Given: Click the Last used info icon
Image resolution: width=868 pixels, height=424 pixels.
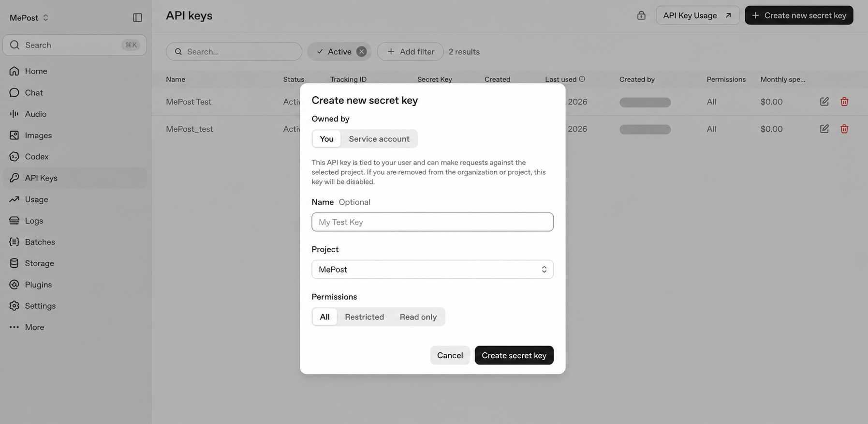Looking at the screenshot, I should pyautogui.click(x=582, y=79).
